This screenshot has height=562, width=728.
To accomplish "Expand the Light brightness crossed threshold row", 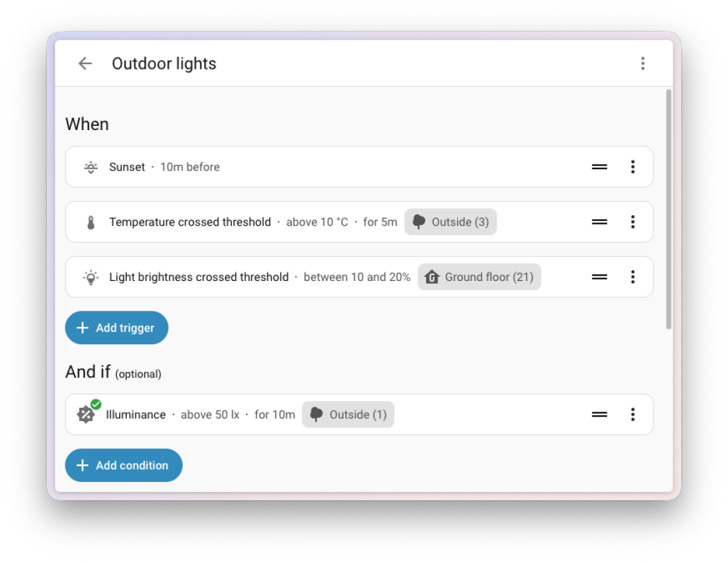I will pos(359,277).
